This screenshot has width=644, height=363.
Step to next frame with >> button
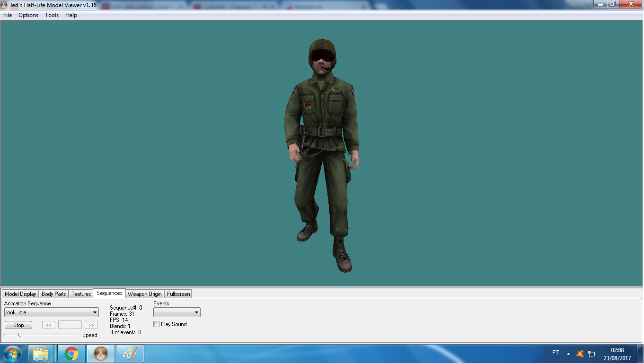coord(91,325)
